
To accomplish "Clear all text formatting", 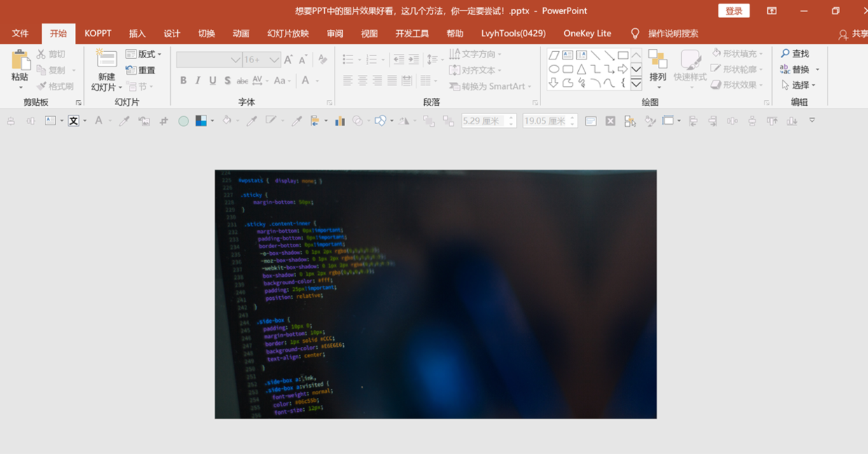I will [323, 60].
